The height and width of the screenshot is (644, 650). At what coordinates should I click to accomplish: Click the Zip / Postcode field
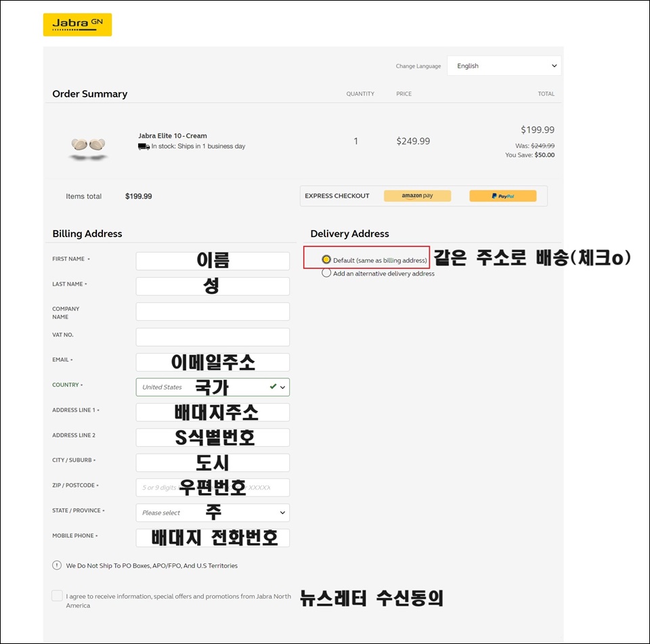213,488
